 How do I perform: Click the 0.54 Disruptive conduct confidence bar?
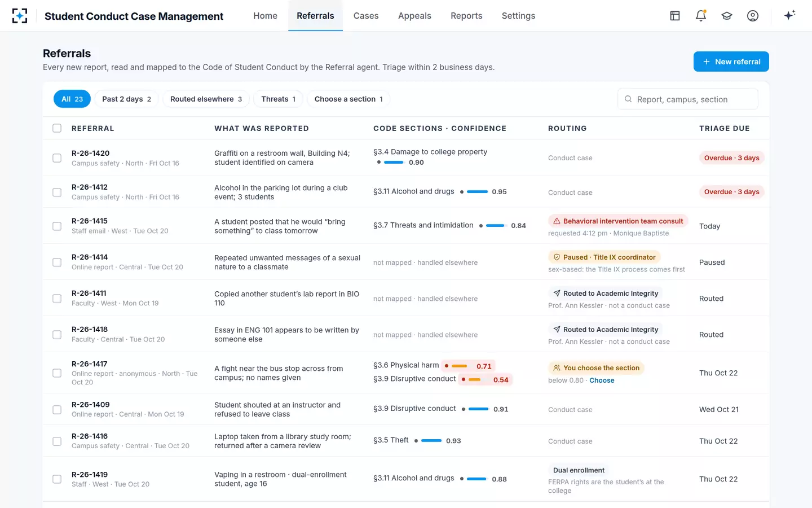pos(485,379)
